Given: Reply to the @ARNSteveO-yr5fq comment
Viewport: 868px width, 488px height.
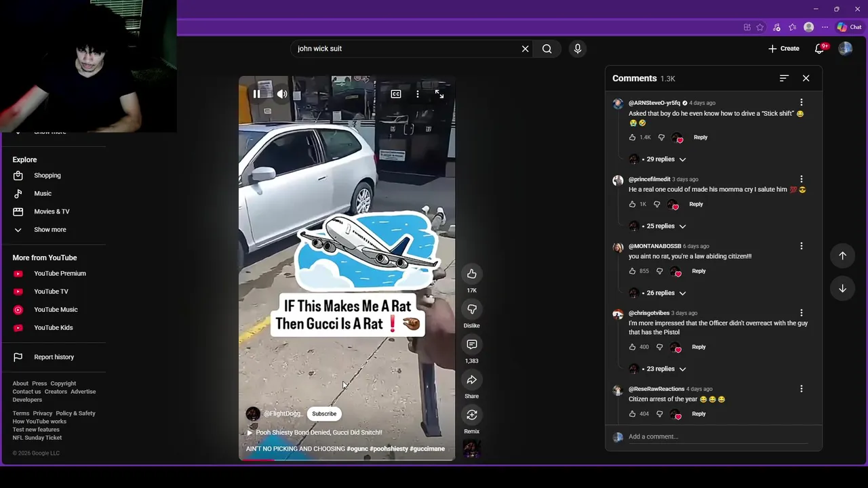Looking at the screenshot, I should tap(701, 138).
